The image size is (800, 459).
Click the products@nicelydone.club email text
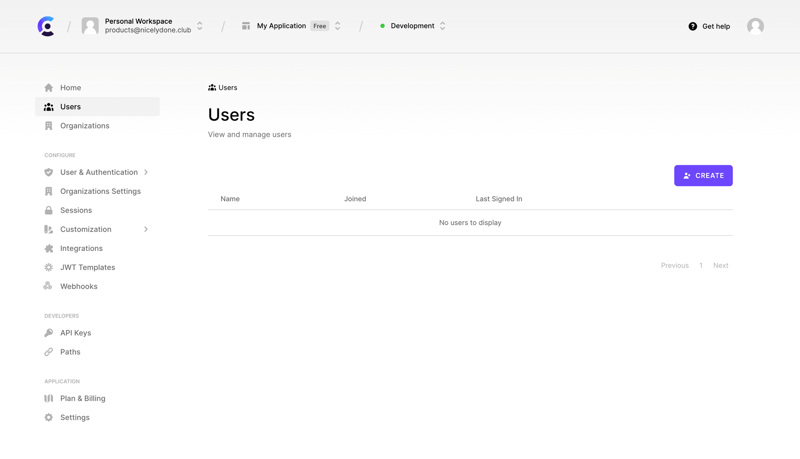[148, 30]
